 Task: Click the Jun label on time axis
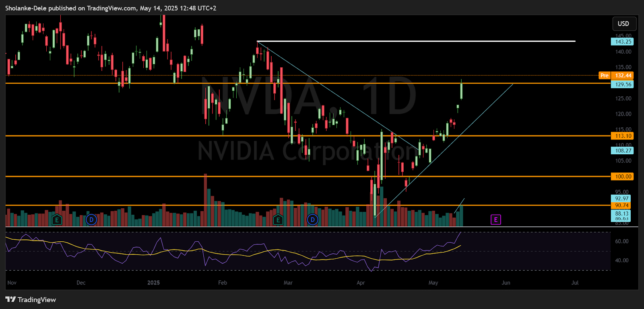pos(506,283)
